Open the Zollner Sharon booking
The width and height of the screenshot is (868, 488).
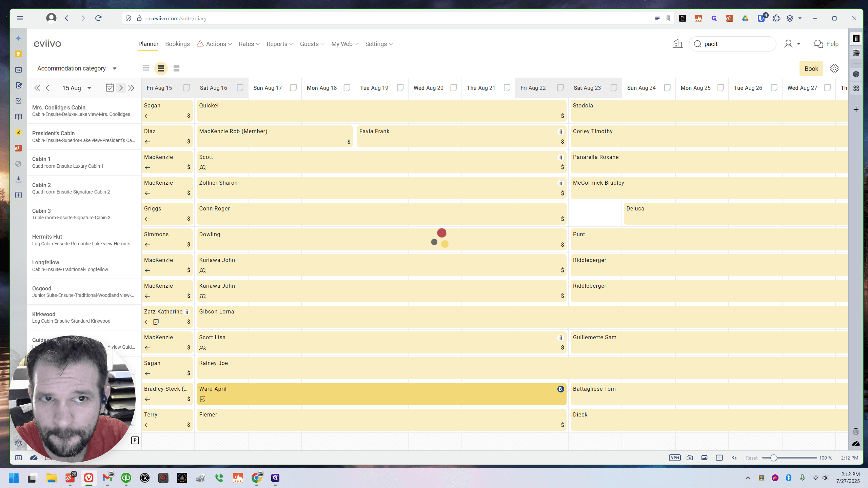tap(381, 188)
